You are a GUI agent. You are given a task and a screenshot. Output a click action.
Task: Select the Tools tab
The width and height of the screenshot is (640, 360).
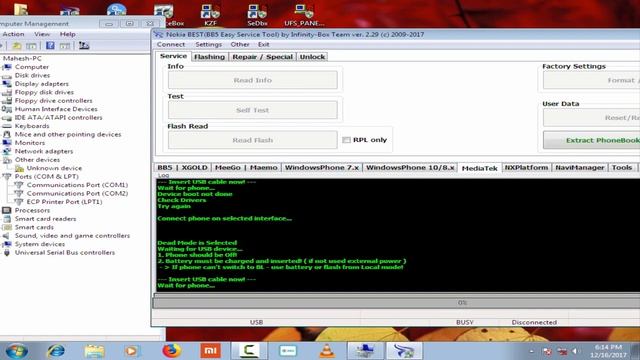622,167
